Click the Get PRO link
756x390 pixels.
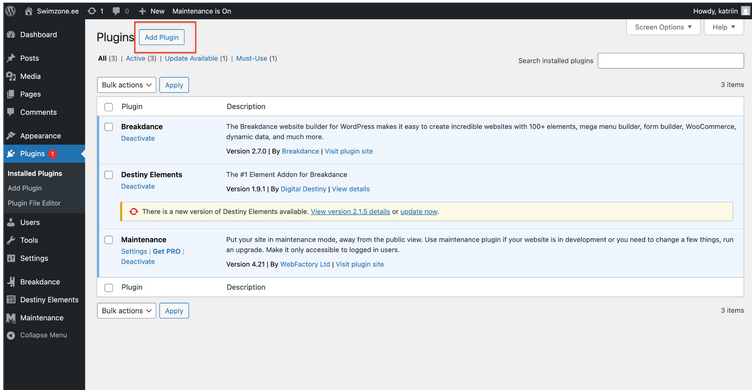pos(166,252)
